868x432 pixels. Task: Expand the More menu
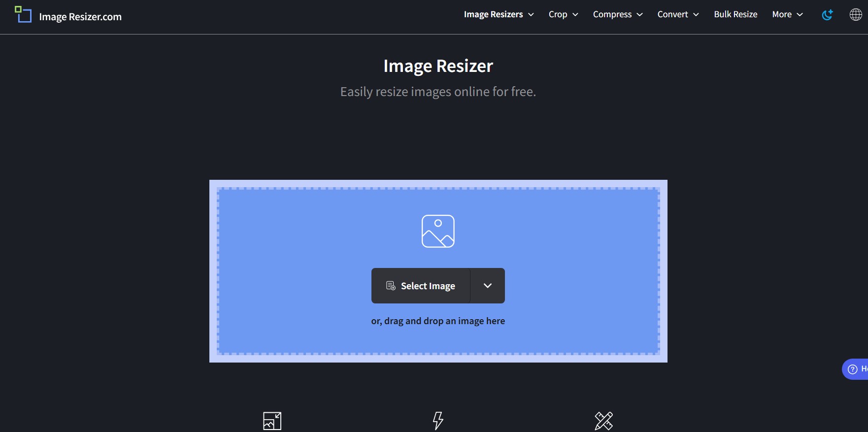coord(787,15)
